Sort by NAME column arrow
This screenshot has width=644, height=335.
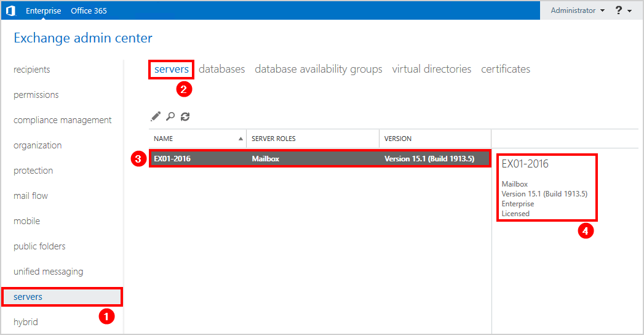point(241,139)
